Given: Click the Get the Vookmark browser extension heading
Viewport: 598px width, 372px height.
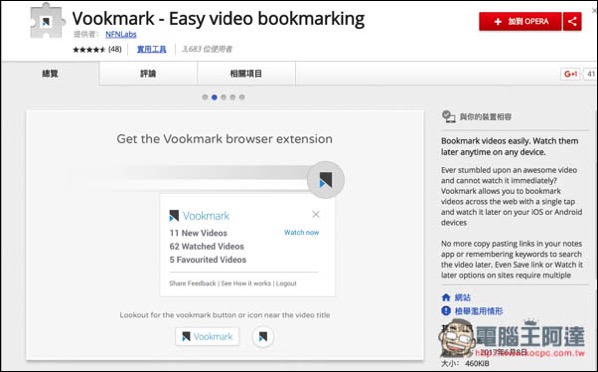Looking at the screenshot, I should click(224, 139).
